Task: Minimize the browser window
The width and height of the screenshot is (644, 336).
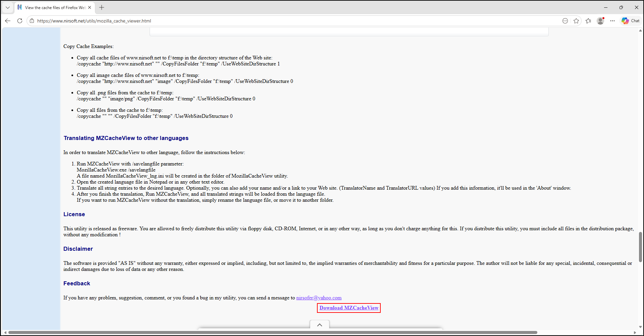Action: 606,7
